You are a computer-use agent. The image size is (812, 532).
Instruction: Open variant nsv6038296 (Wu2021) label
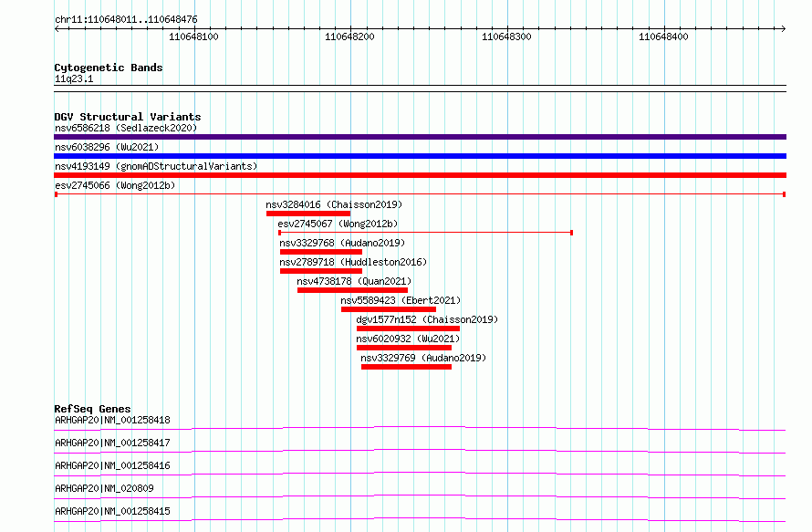pos(107,147)
